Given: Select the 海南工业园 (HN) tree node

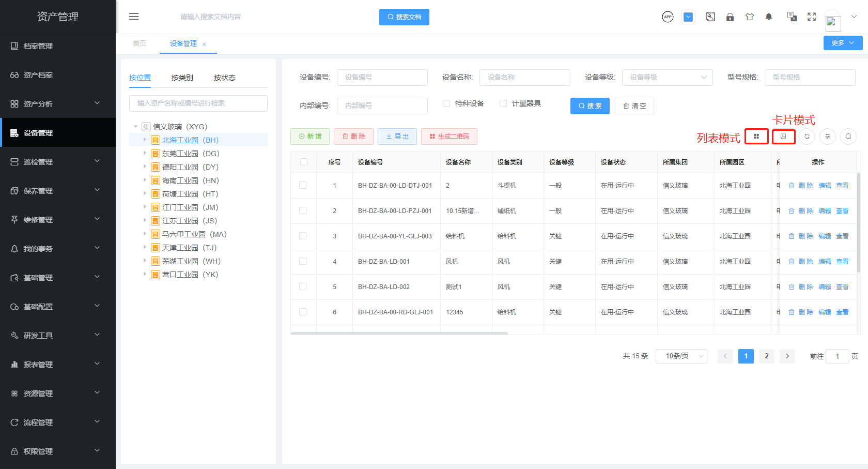Looking at the screenshot, I should tap(190, 180).
